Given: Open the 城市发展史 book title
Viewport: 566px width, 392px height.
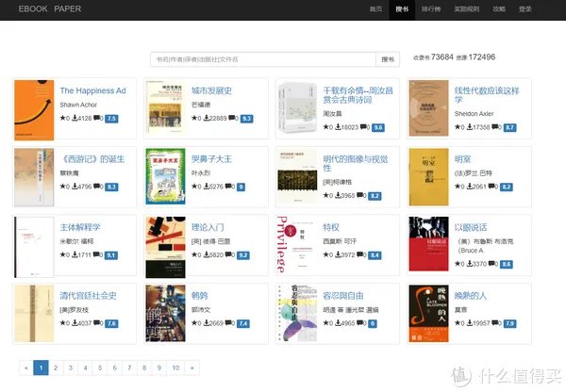Looking at the screenshot, I should coord(211,90).
